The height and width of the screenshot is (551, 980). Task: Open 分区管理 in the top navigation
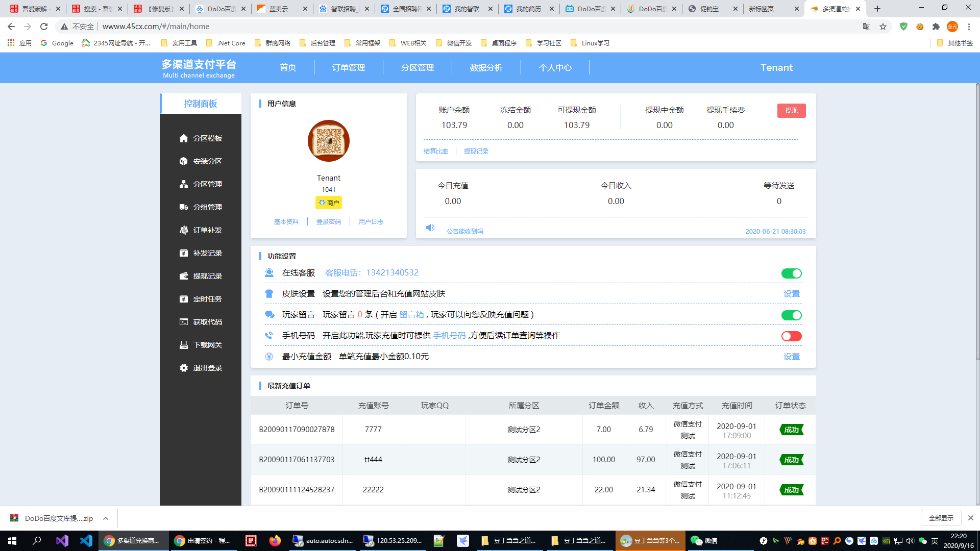click(418, 67)
